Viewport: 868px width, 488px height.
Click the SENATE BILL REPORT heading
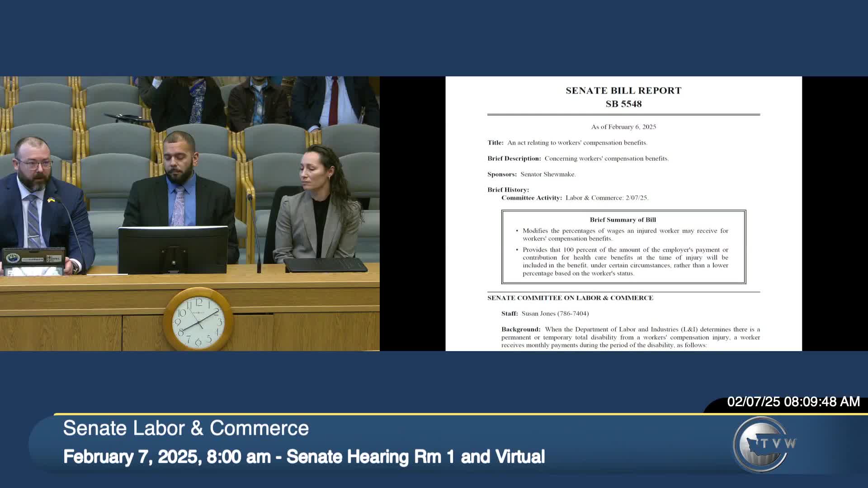623,90
